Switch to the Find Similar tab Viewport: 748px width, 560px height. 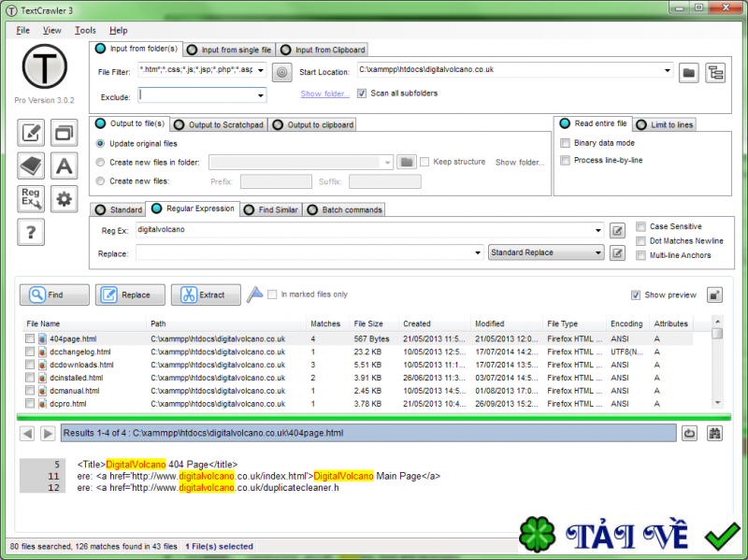pyautogui.click(x=276, y=209)
